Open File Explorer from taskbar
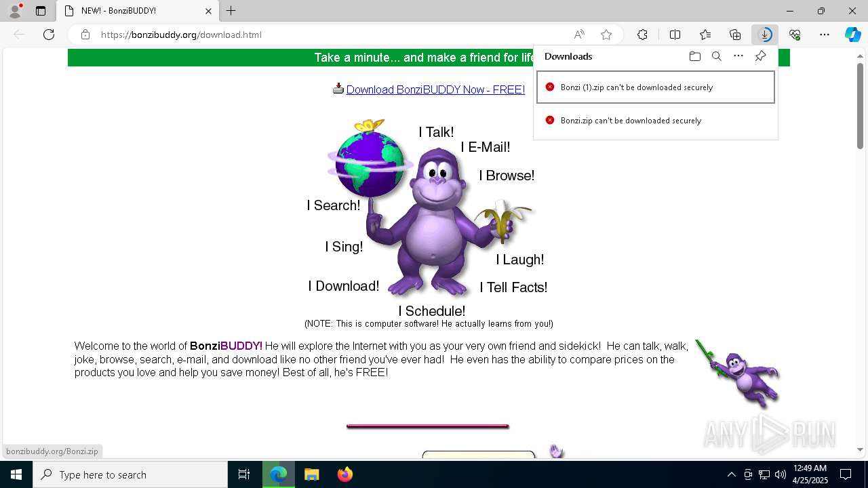The image size is (868, 488). tap(311, 474)
